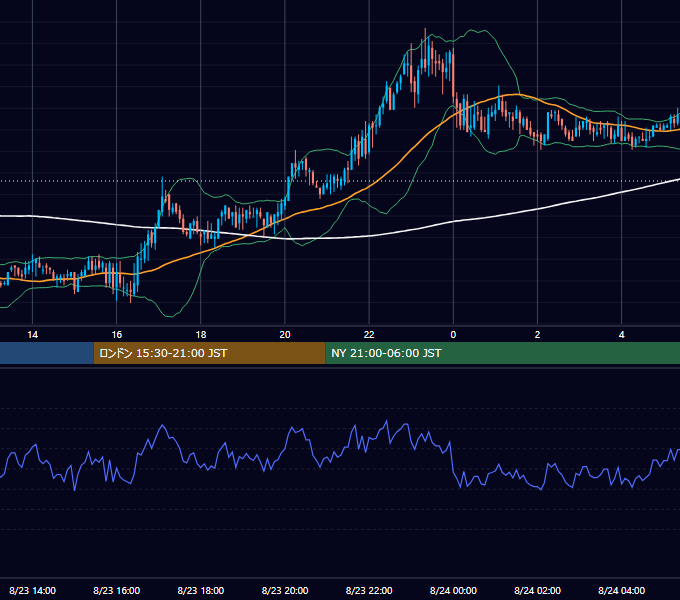Viewport: 680px width, 600px height.
Task: Click the 8/24 02:00 date label
Action: (x=537, y=590)
